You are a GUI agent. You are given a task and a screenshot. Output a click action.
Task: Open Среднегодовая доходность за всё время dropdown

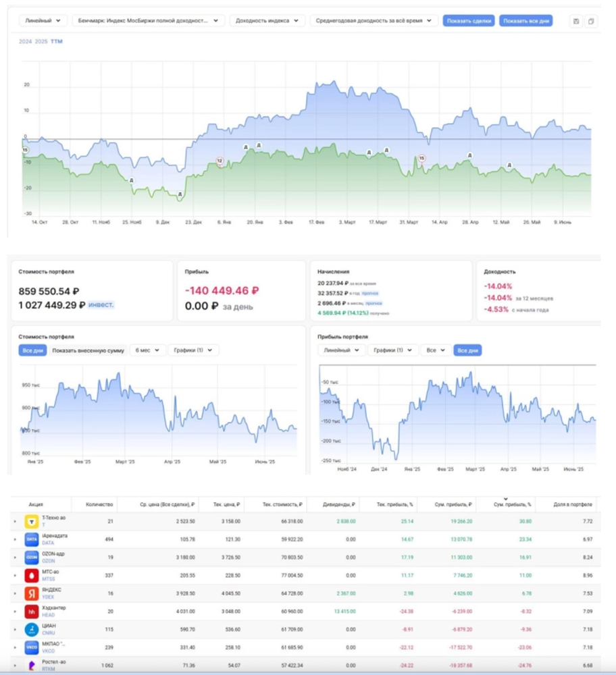coord(374,21)
